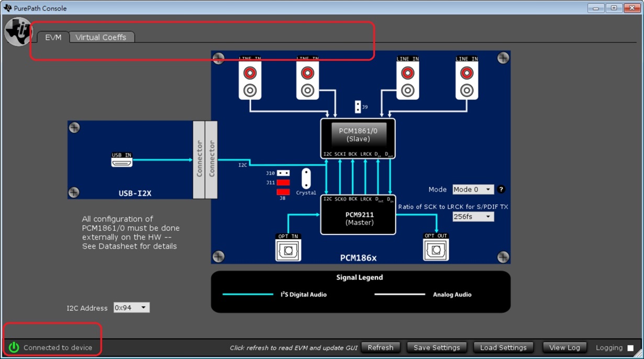
Task: Click the J10 jumper icon
Action: click(283, 173)
